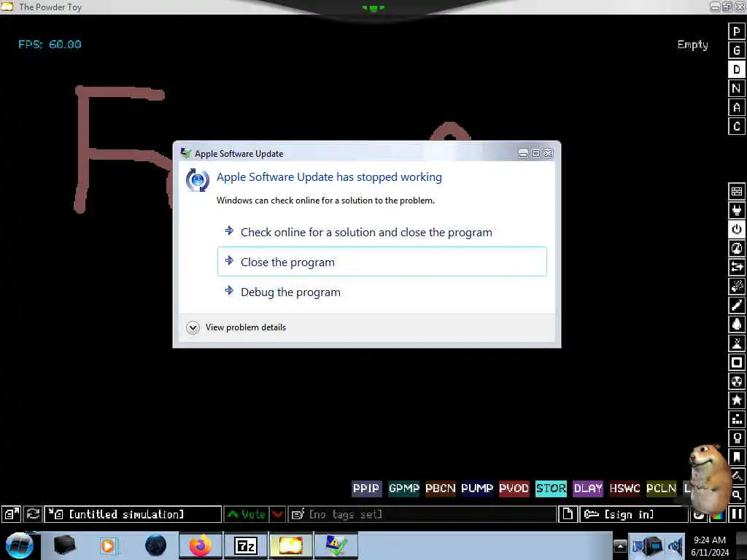Select the Electronics plug category icon
The height and width of the screenshot is (560, 747).
click(x=737, y=211)
